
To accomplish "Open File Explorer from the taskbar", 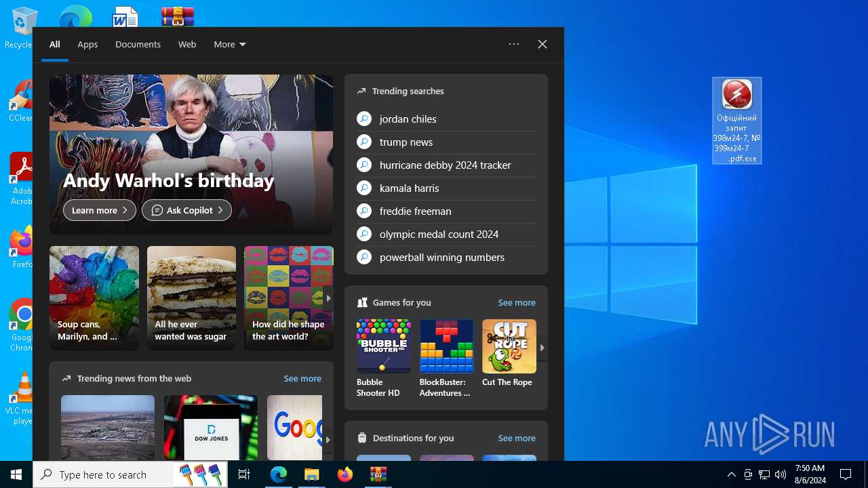I will pyautogui.click(x=311, y=474).
